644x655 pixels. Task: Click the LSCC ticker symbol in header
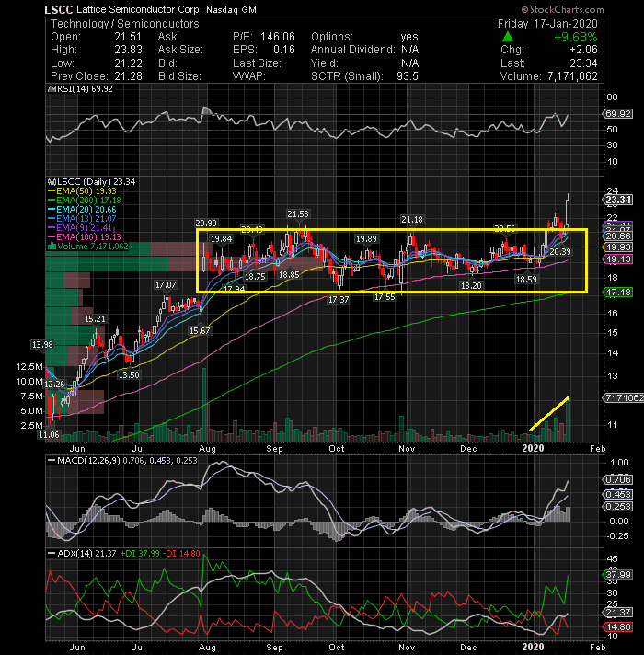[59, 9]
